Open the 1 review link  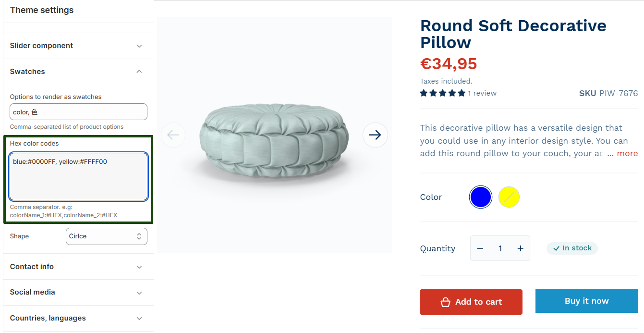coord(482,93)
